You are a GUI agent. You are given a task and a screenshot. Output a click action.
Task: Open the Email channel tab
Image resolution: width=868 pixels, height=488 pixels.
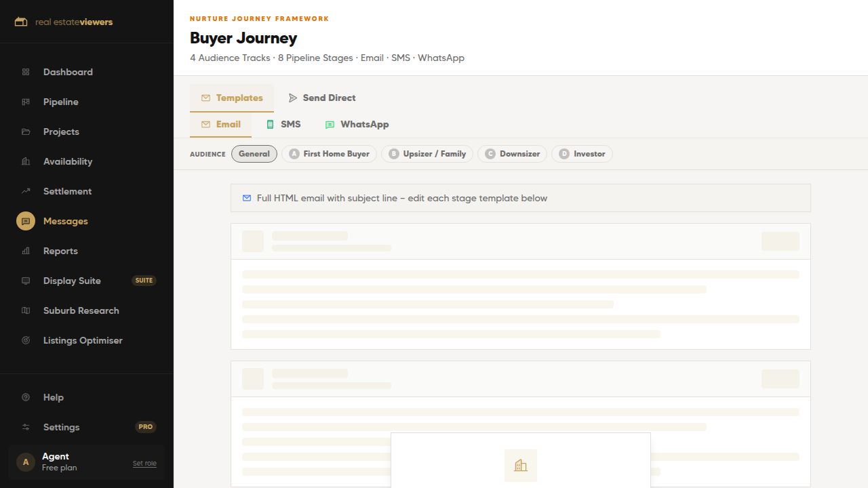pyautogui.click(x=221, y=124)
